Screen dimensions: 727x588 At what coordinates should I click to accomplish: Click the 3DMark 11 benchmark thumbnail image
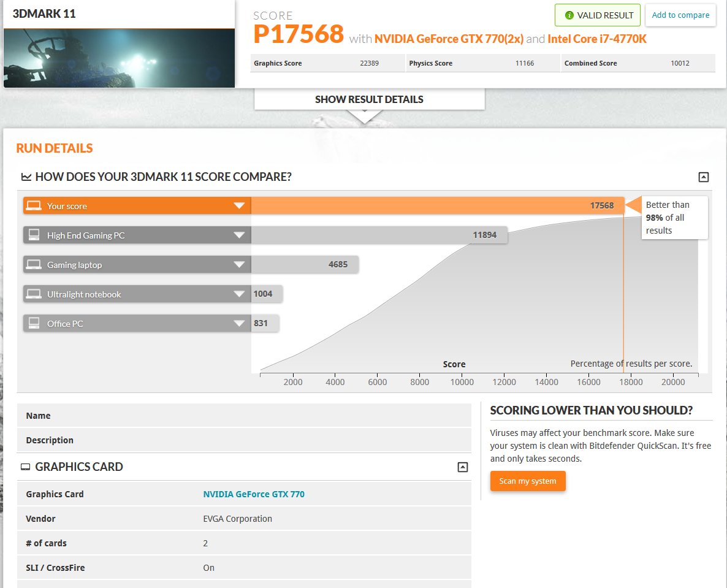click(x=119, y=58)
